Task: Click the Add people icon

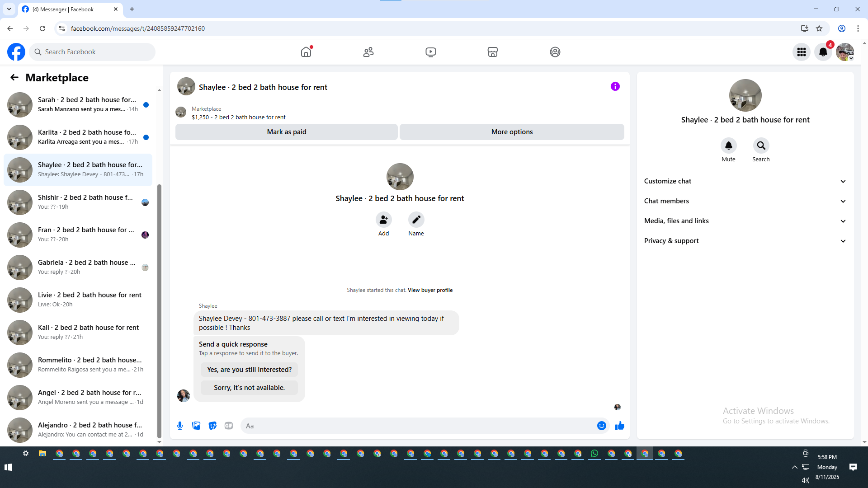Action: (383, 220)
